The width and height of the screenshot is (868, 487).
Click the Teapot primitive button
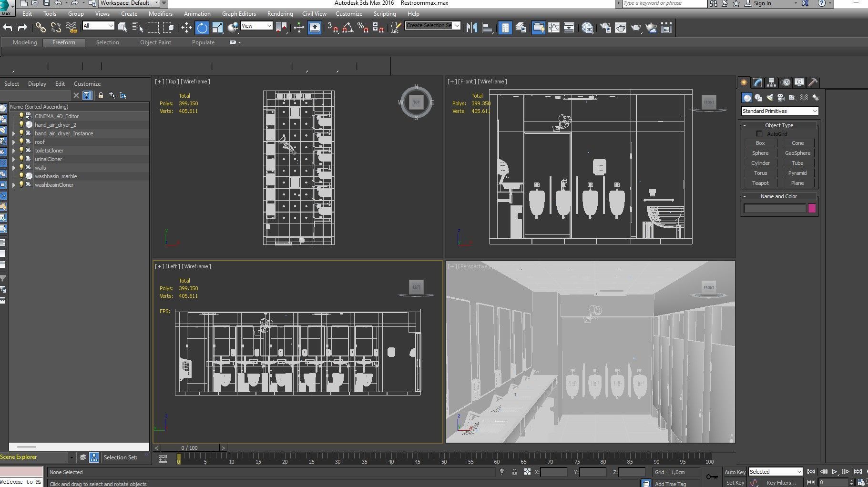point(760,183)
